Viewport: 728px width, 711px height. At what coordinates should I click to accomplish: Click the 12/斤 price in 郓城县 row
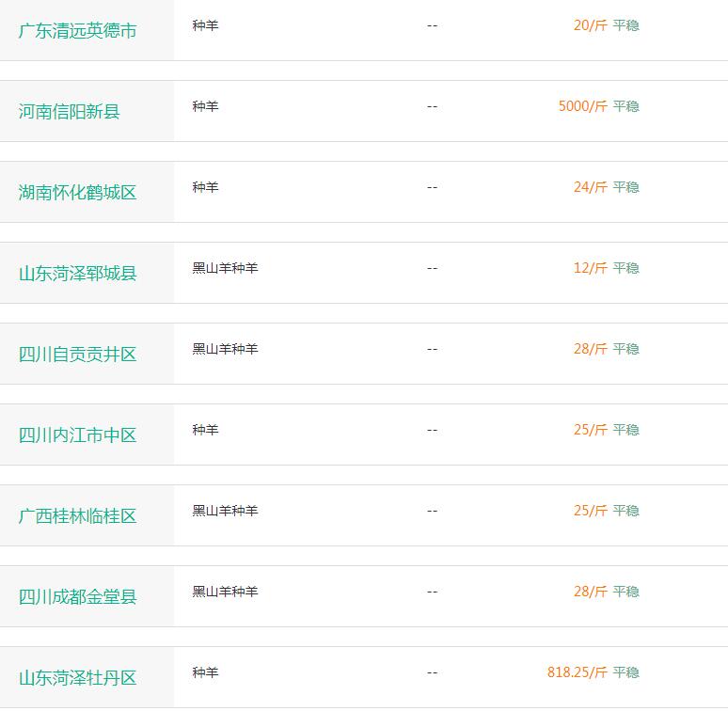click(x=591, y=268)
